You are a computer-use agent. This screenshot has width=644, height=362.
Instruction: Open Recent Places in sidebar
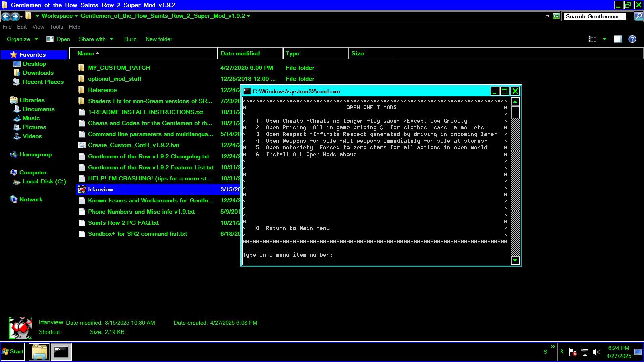pos(43,82)
